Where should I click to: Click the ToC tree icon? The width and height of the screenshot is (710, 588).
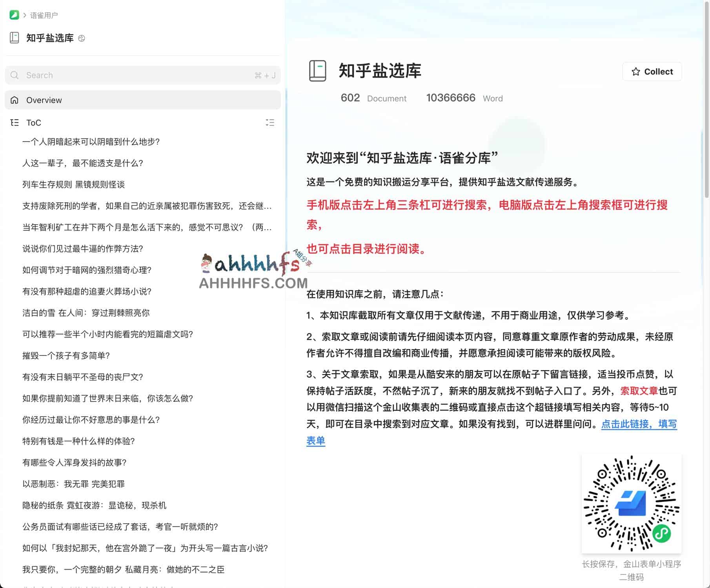click(15, 123)
